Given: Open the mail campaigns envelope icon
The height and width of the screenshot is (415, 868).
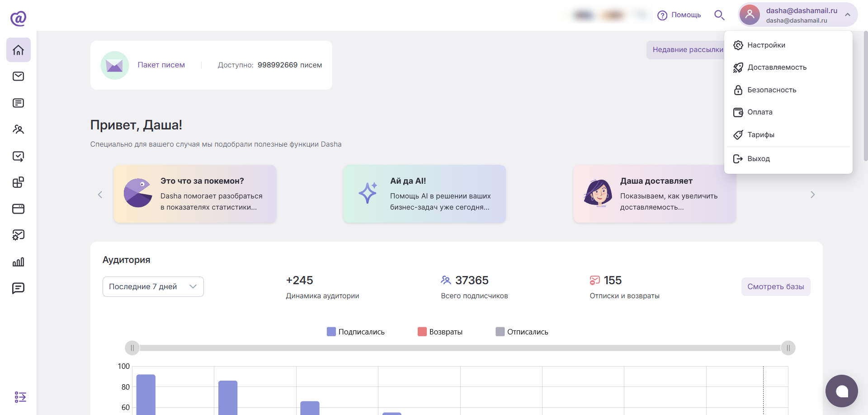Looking at the screenshot, I should [x=19, y=76].
